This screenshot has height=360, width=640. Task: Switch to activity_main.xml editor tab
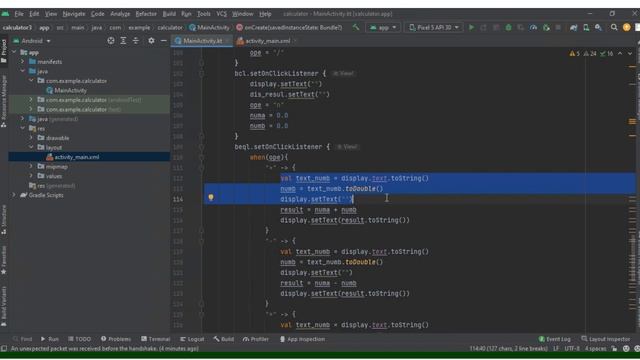tap(268, 41)
